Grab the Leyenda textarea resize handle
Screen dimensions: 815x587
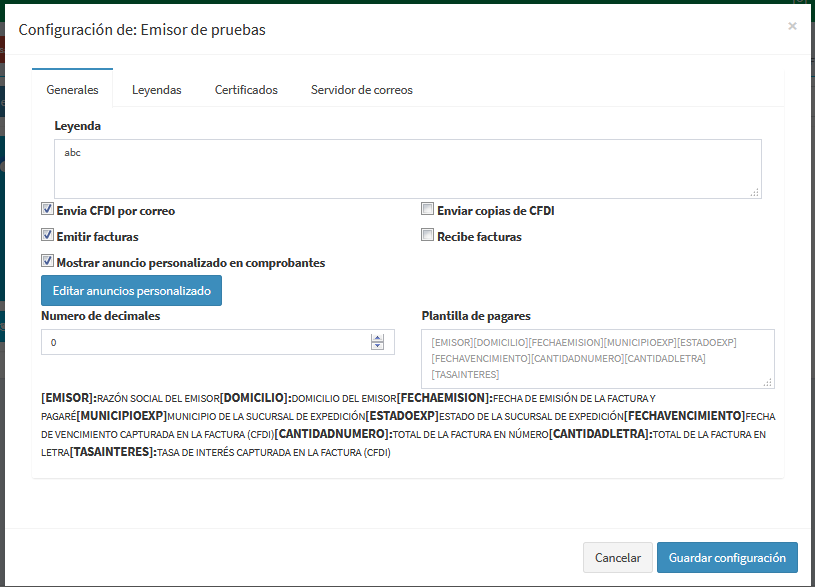click(755, 192)
